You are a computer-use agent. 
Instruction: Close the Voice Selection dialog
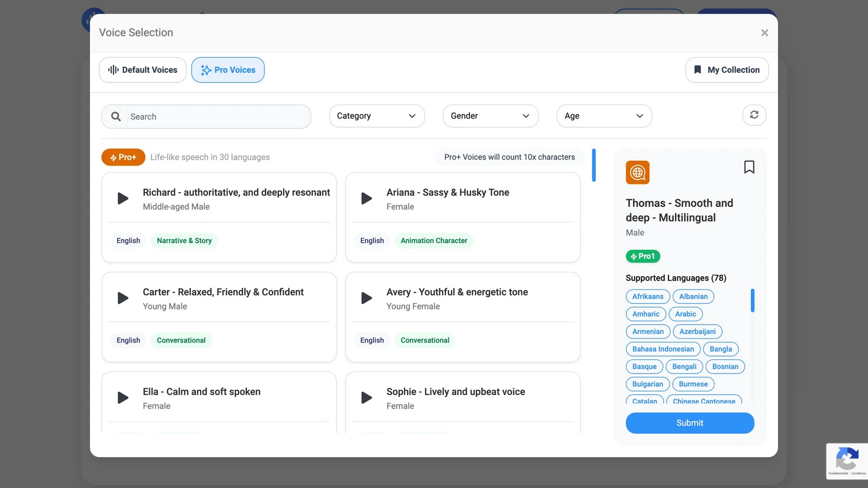pyautogui.click(x=764, y=33)
